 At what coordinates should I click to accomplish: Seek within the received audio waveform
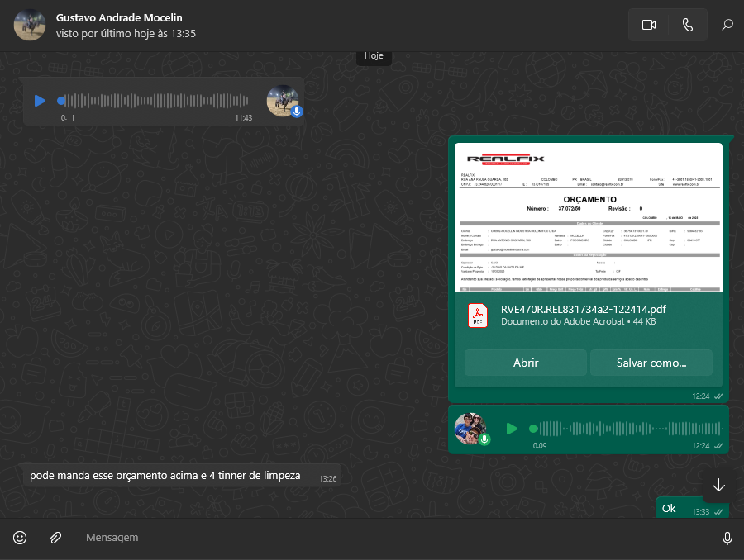point(157,101)
